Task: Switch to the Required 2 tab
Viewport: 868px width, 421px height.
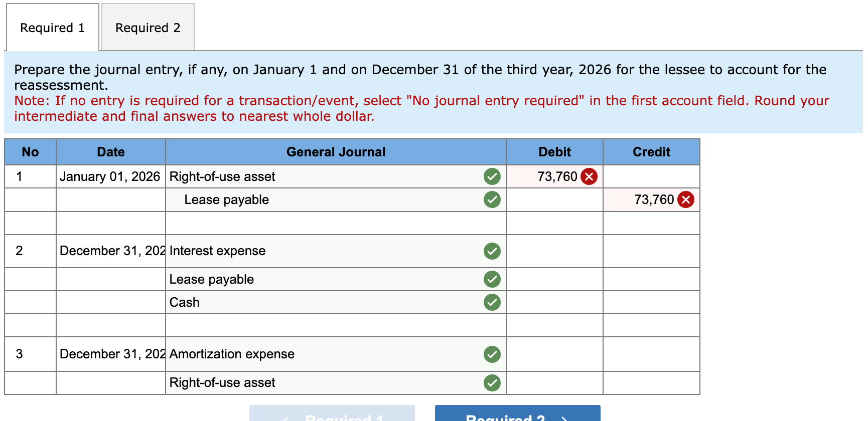Action: click(x=148, y=28)
